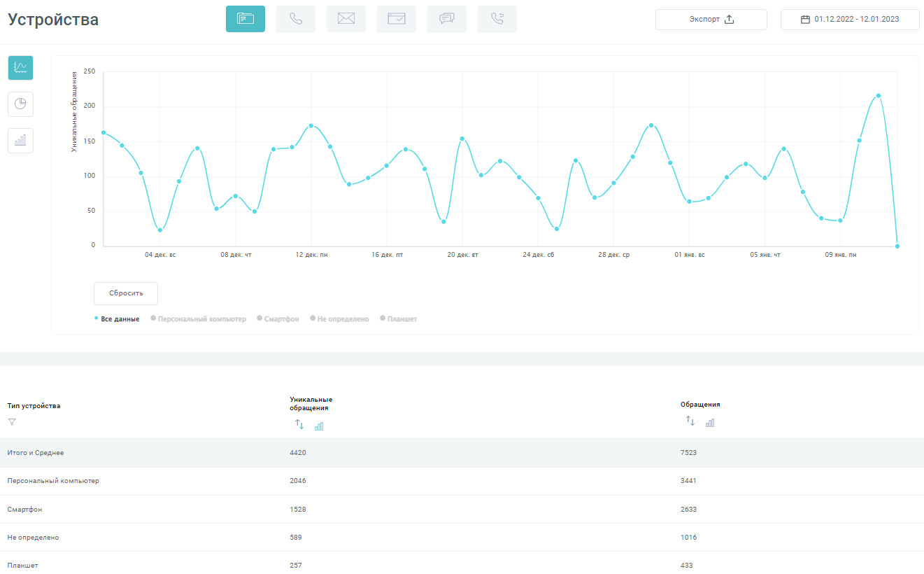Switch to pie chart view
The image size is (924, 574).
(20, 104)
